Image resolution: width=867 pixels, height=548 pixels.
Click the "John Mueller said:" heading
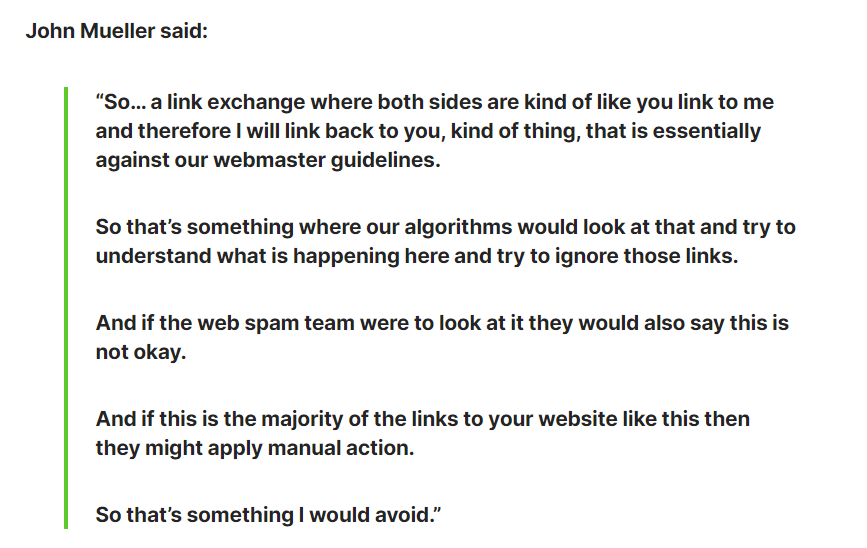click(x=117, y=31)
